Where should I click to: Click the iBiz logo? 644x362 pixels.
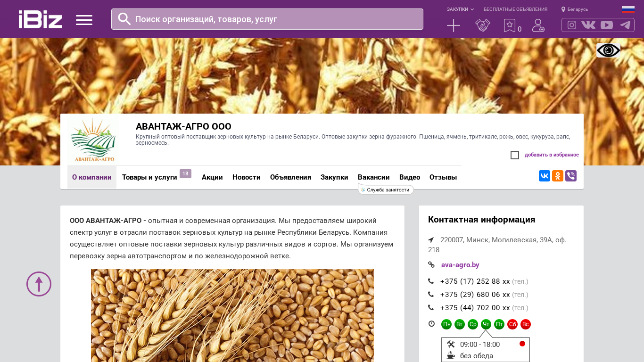point(40,19)
